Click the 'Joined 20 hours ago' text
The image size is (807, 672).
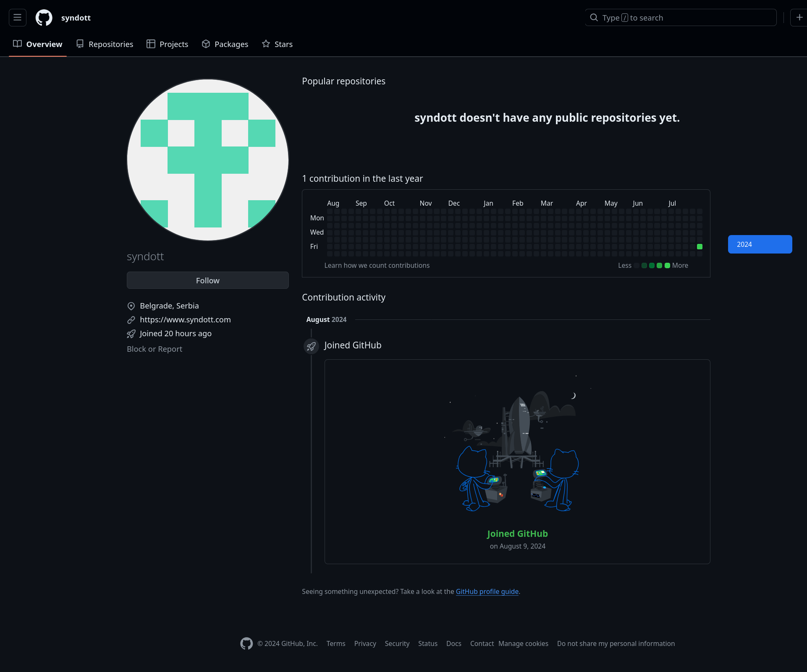[x=176, y=333]
